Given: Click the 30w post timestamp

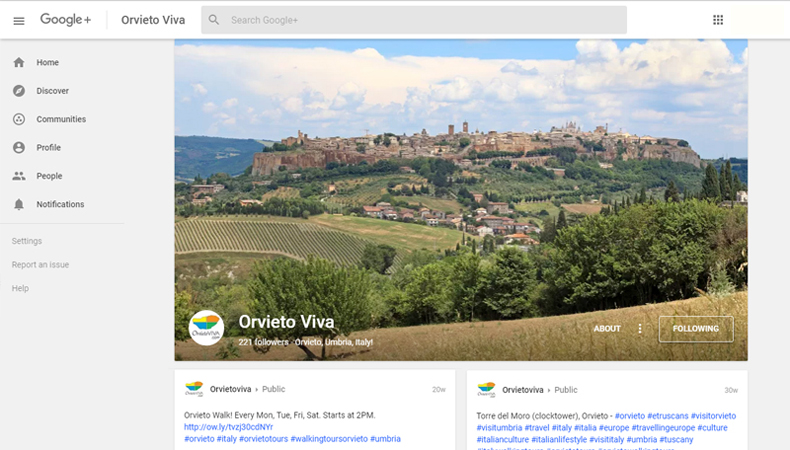Looking at the screenshot, I should 731,390.
